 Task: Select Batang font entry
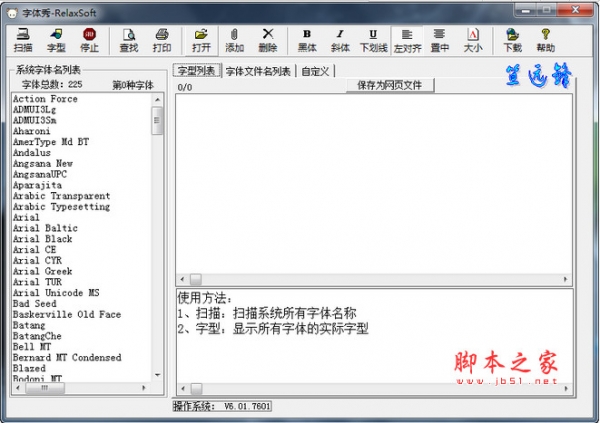click(29, 325)
